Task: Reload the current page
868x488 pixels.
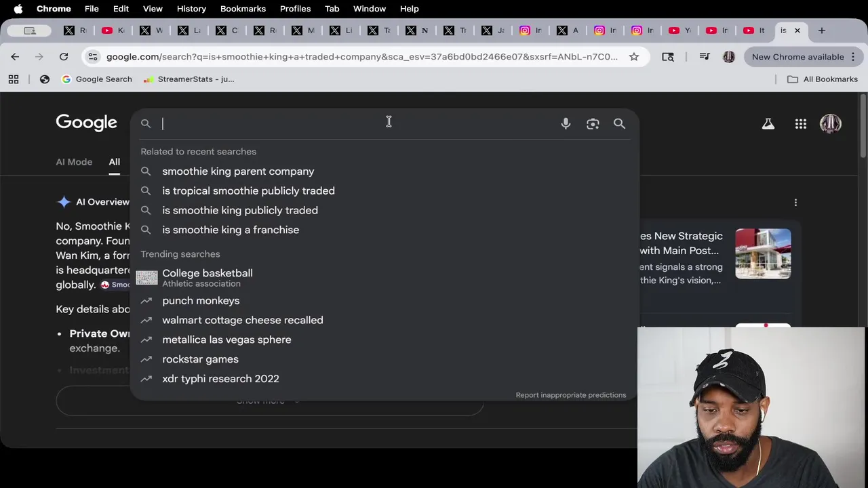Action: [64, 57]
